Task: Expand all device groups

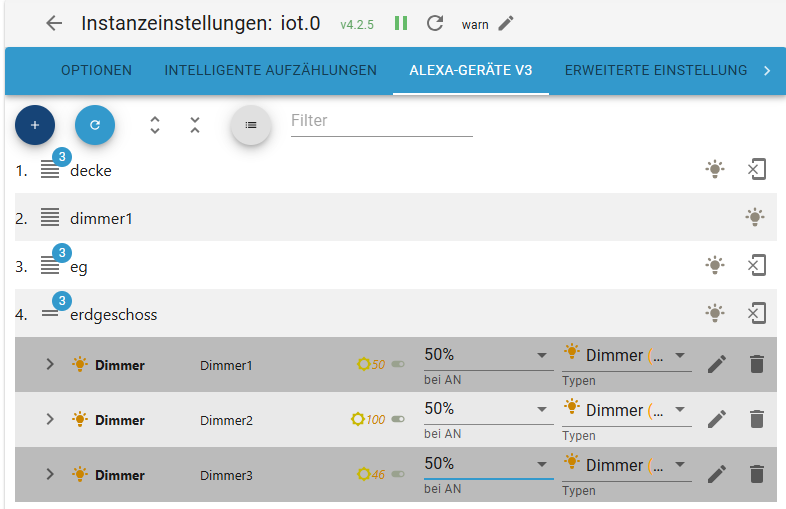Action: [x=155, y=125]
